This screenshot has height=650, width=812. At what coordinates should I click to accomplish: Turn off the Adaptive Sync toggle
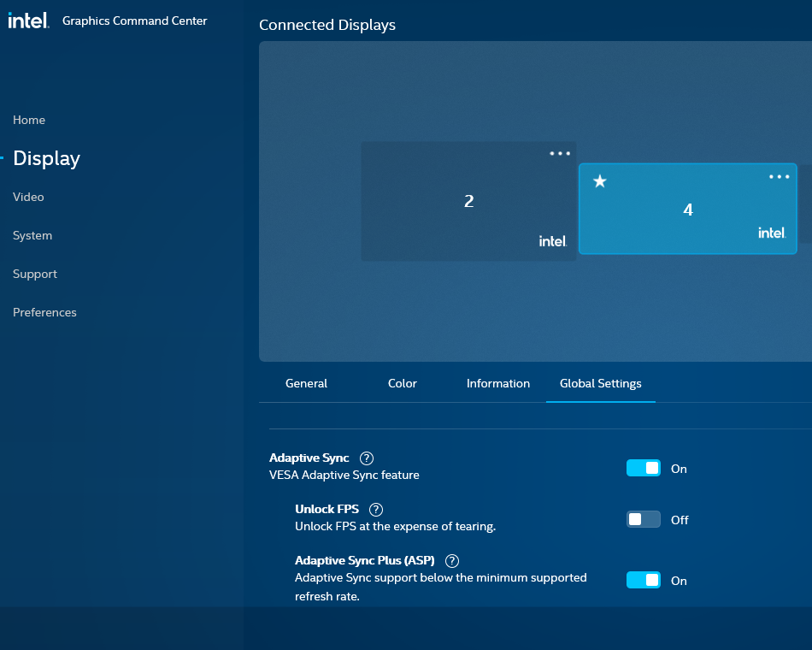[643, 468]
